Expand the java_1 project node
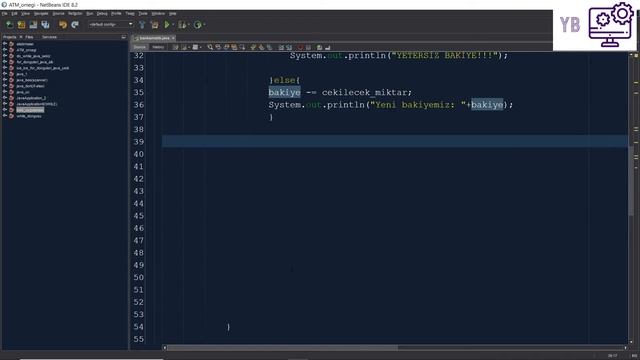 tap(4, 74)
